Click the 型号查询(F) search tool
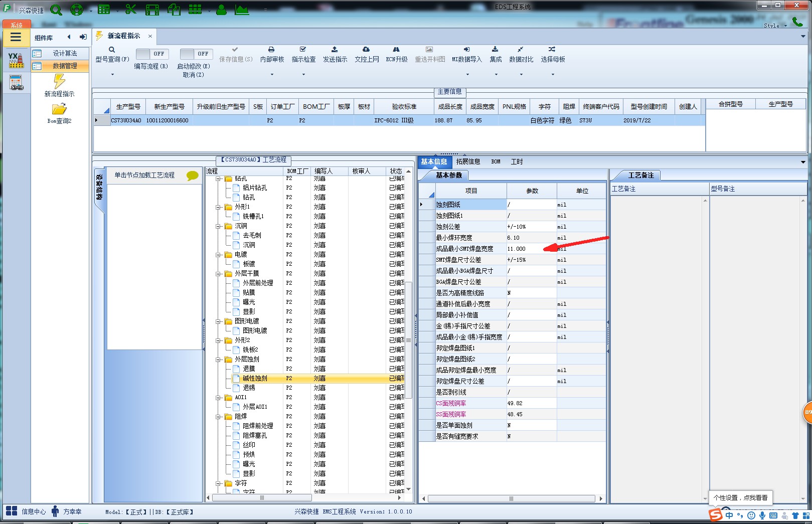The width and height of the screenshot is (812, 524). click(112, 55)
